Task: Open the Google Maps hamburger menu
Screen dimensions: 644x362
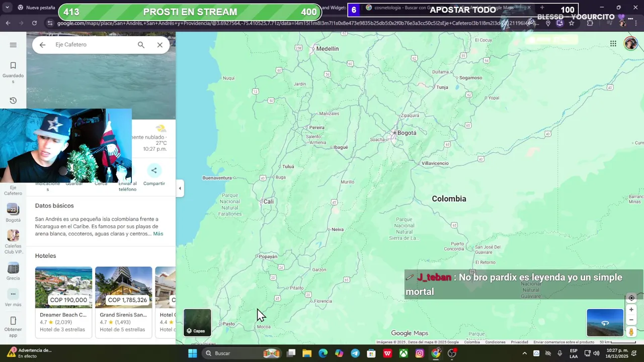Action: click(13, 45)
